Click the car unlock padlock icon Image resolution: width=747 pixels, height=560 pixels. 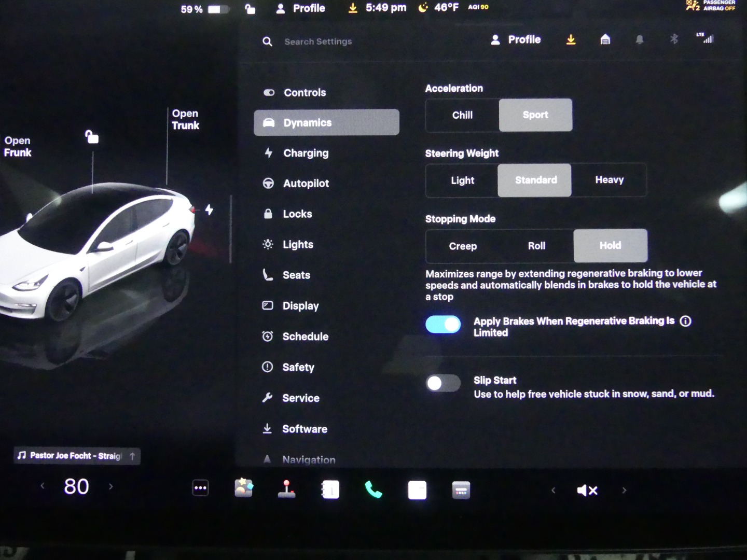[x=92, y=137]
